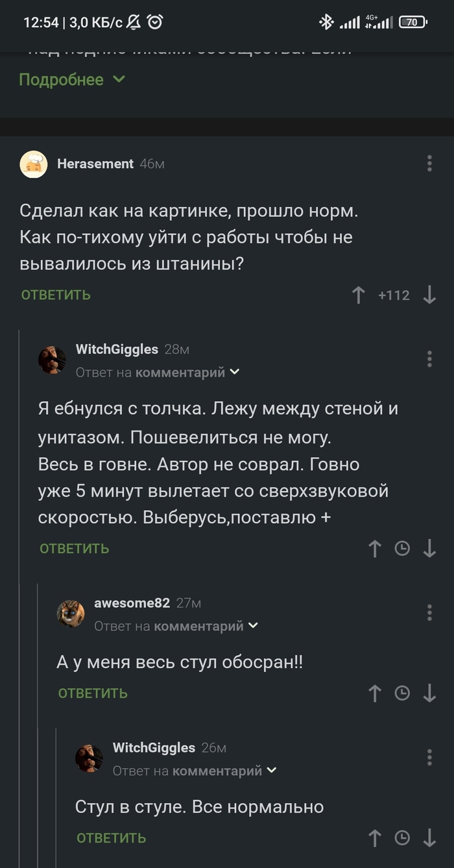Expand 'Ответ на комментарий' under awesome82
Image resolution: width=454 pixels, height=868 pixels.
click(176, 626)
